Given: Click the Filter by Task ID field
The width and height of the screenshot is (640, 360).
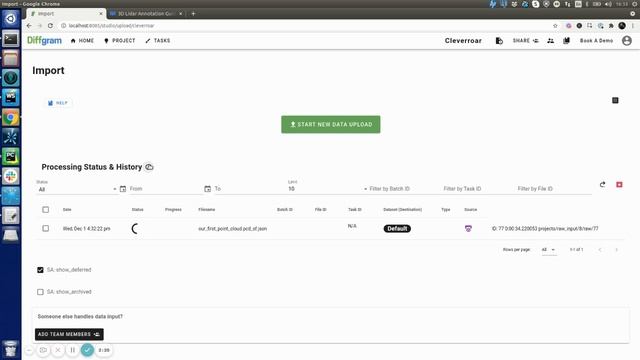Looking at the screenshot, I should pos(478,189).
